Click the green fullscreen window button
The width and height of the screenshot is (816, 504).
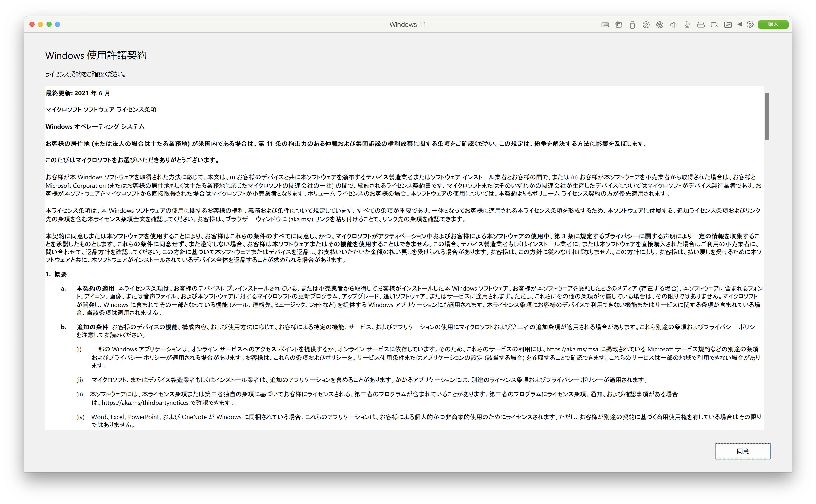click(49, 24)
